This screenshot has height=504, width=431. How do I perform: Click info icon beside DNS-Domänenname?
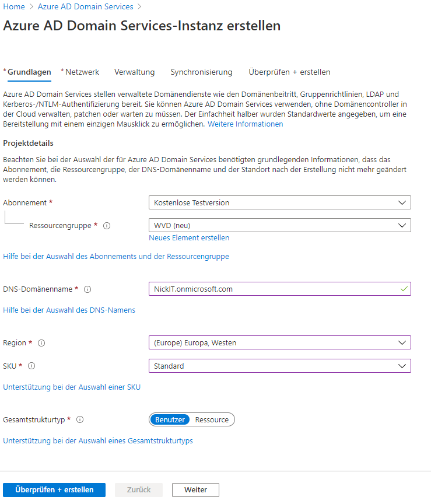pyautogui.click(x=87, y=289)
